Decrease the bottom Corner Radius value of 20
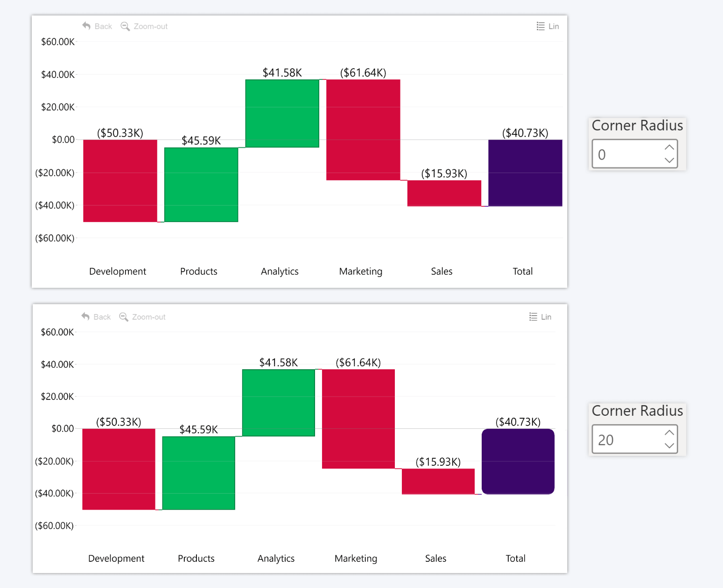723x588 pixels. [x=669, y=446]
